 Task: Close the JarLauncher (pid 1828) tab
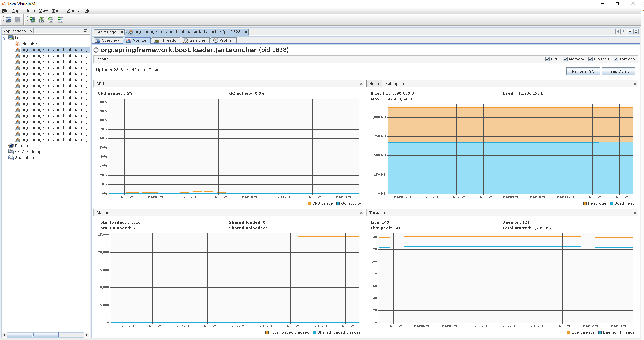click(x=246, y=32)
